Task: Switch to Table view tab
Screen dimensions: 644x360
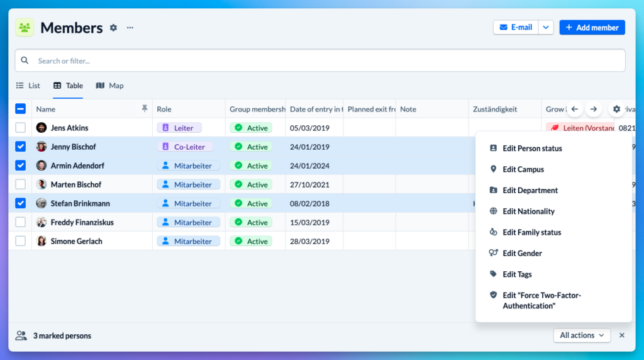Action: [68, 86]
